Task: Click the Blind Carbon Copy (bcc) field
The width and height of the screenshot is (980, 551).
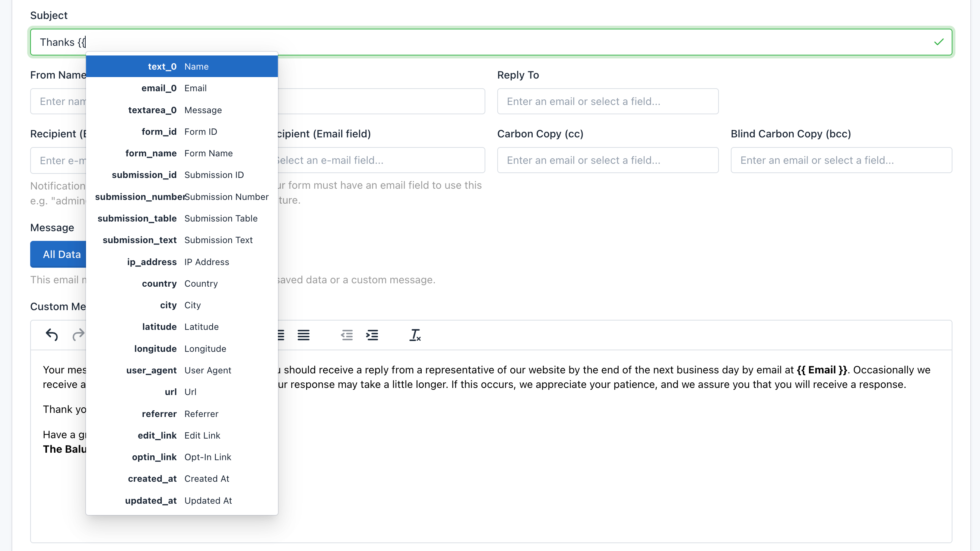Action: point(841,160)
